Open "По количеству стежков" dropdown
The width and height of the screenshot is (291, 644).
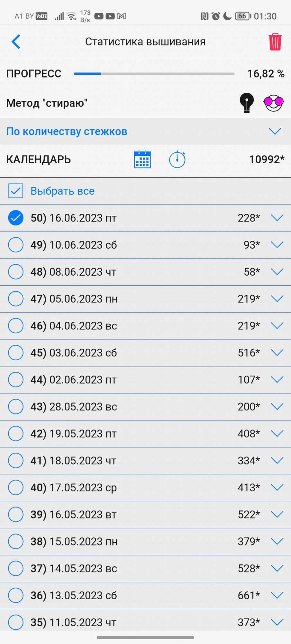click(x=275, y=131)
